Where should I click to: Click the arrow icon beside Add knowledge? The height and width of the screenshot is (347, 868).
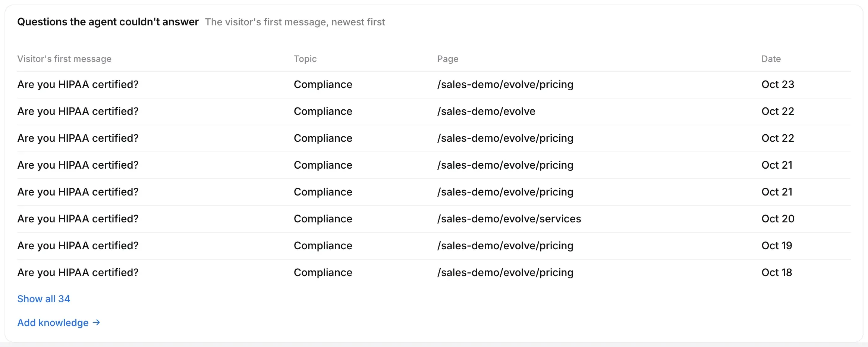coord(96,322)
